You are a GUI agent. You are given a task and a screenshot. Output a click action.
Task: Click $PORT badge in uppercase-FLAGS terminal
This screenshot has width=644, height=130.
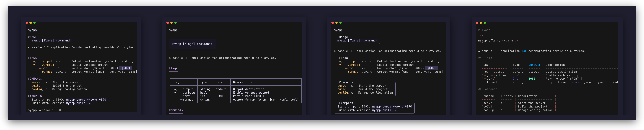tap(126, 68)
